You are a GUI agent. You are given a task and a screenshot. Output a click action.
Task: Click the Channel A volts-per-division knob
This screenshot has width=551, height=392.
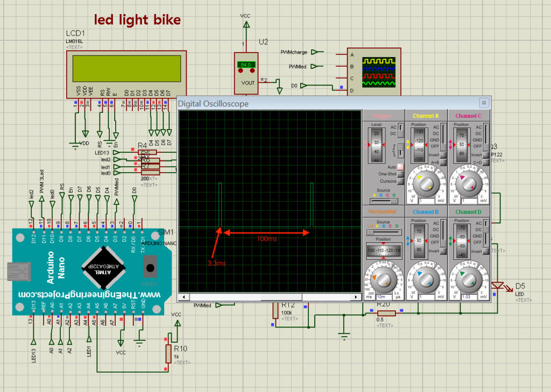tap(426, 183)
